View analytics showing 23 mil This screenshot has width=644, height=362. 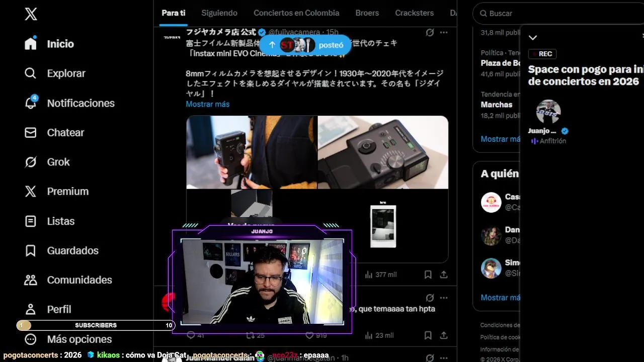(x=379, y=335)
